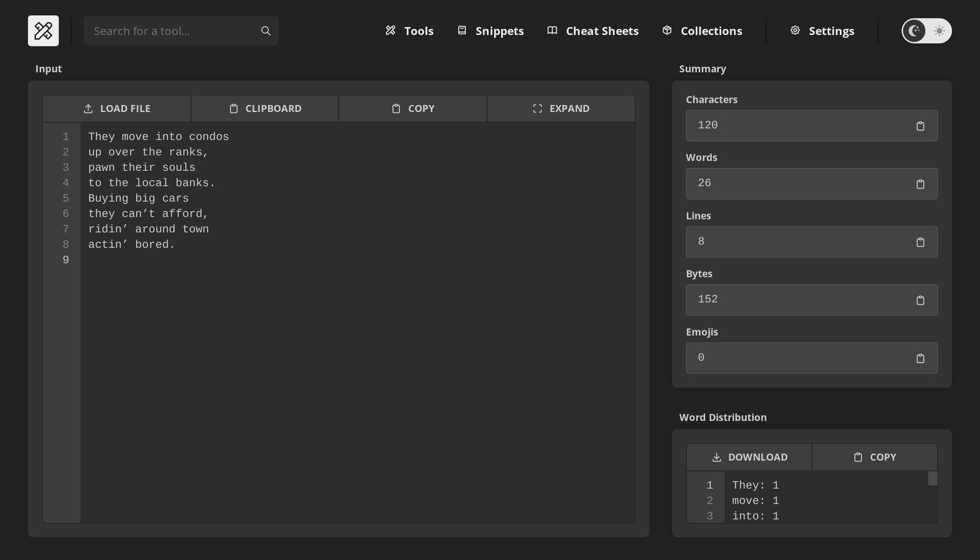Click the search magnifier icon
Viewport: 980px width, 560px height.
click(x=265, y=30)
